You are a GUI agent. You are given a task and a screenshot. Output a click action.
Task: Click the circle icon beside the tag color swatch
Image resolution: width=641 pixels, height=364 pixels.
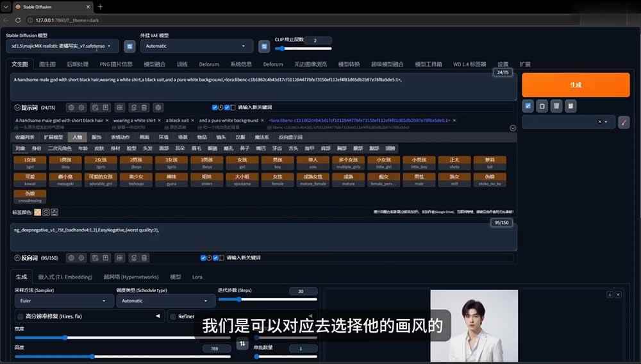46,212
